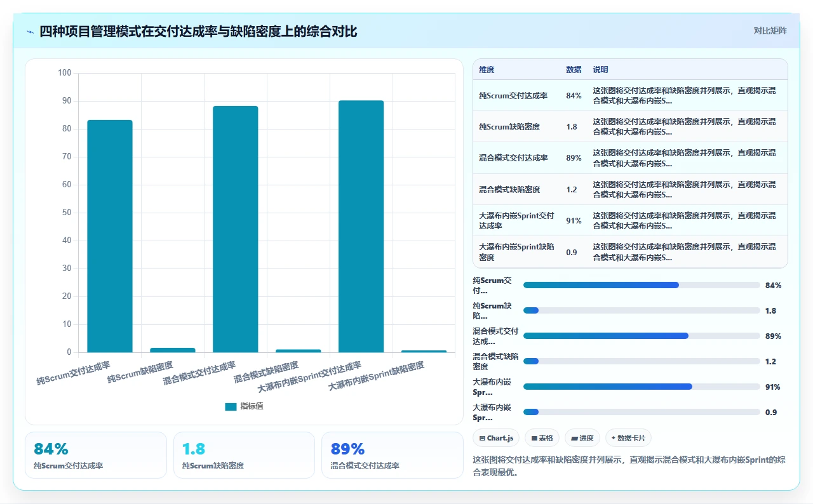Click the 数据 column header
The height and width of the screenshot is (504, 813).
[574, 70]
